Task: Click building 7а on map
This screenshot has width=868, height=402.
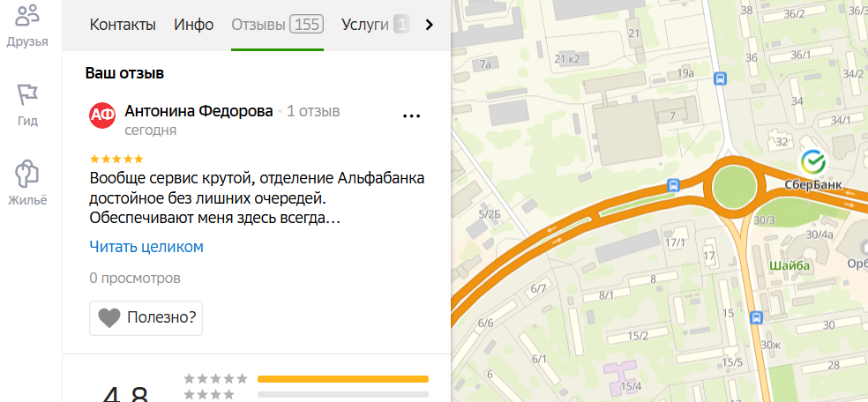Action: (x=485, y=64)
